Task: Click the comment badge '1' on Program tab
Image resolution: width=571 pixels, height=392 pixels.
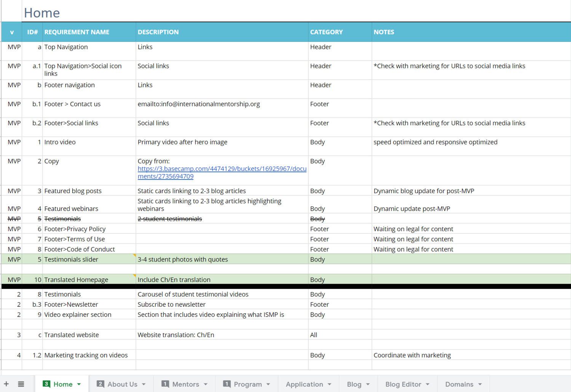Action: tap(227, 384)
